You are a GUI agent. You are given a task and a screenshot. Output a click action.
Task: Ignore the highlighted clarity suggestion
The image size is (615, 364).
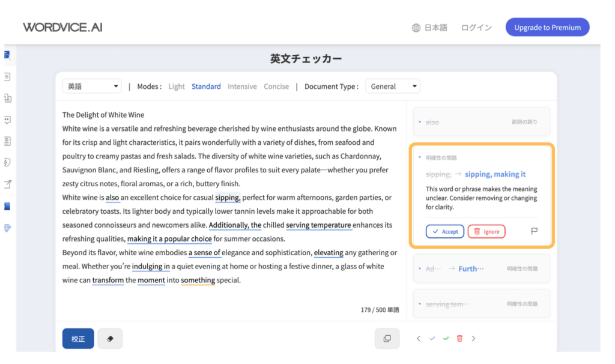486,231
